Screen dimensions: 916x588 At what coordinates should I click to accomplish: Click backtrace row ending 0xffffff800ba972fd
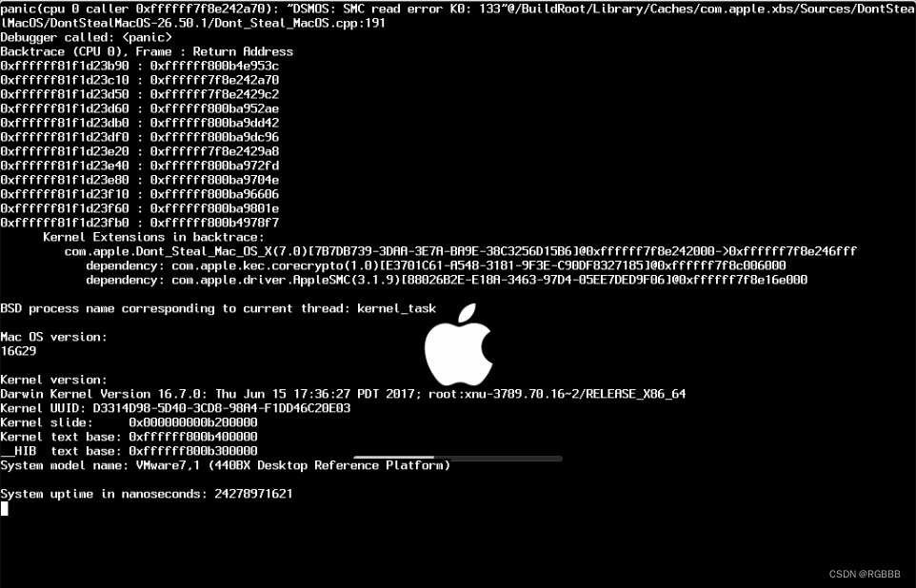click(140, 166)
